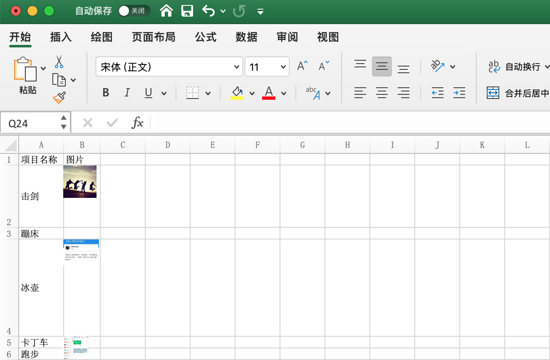Viewport: 550px width, 360px height.
Task: Click into the formula bar field
Action: pos(353,123)
